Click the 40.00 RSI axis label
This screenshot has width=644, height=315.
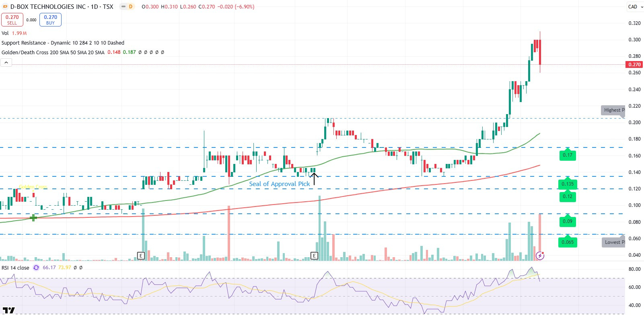coord(634,305)
